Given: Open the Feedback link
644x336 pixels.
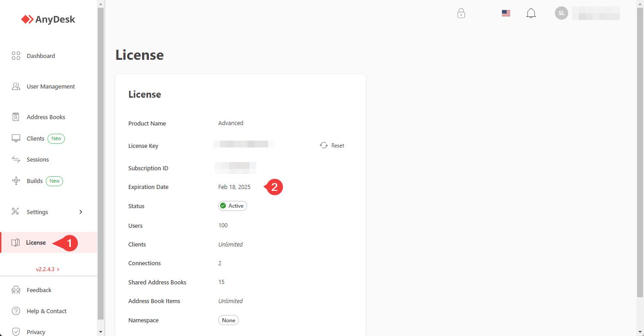Looking at the screenshot, I should 39,290.
